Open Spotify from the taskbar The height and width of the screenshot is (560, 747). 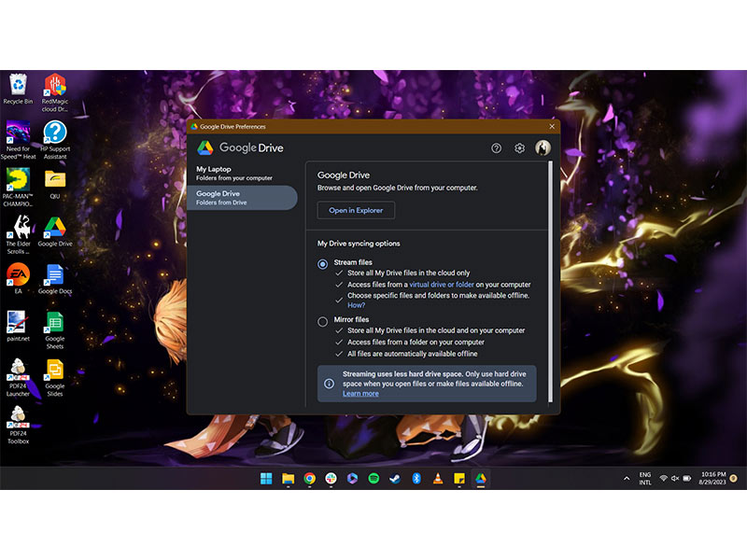tap(373, 479)
